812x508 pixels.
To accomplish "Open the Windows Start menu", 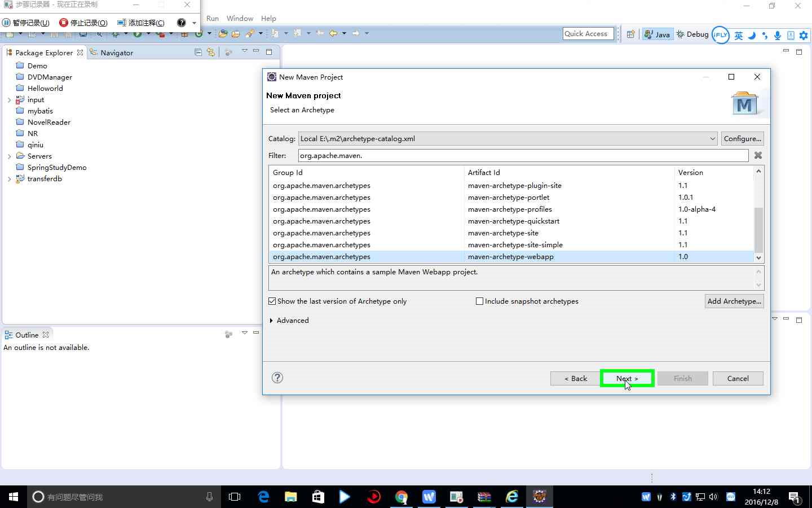I will tap(14, 497).
